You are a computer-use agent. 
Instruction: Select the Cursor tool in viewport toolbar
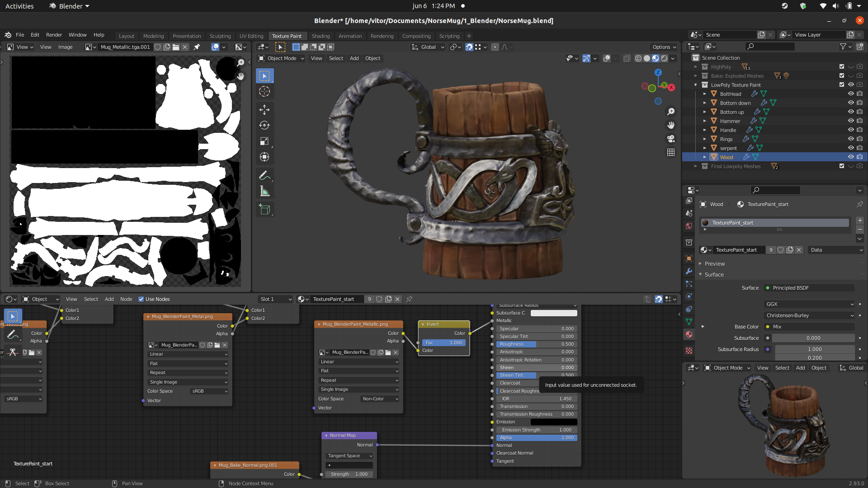pos(264,92)
